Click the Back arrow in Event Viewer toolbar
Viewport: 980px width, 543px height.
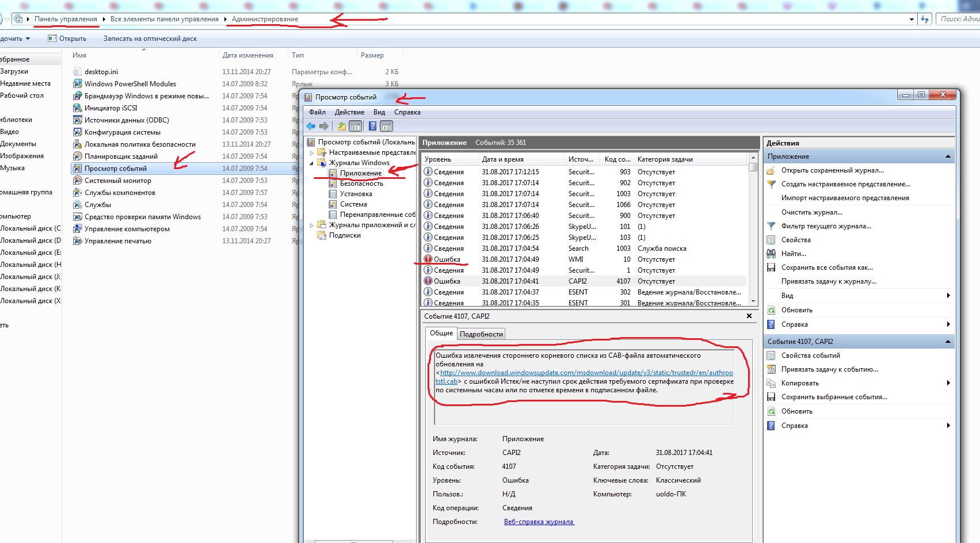311,126
